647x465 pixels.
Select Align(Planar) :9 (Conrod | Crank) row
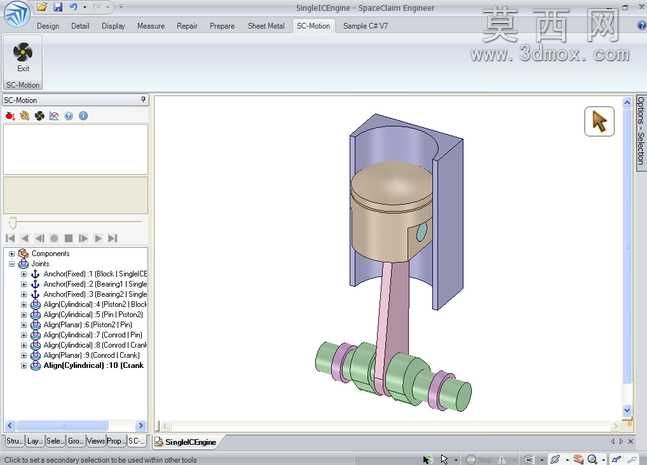tap(92, 355)
